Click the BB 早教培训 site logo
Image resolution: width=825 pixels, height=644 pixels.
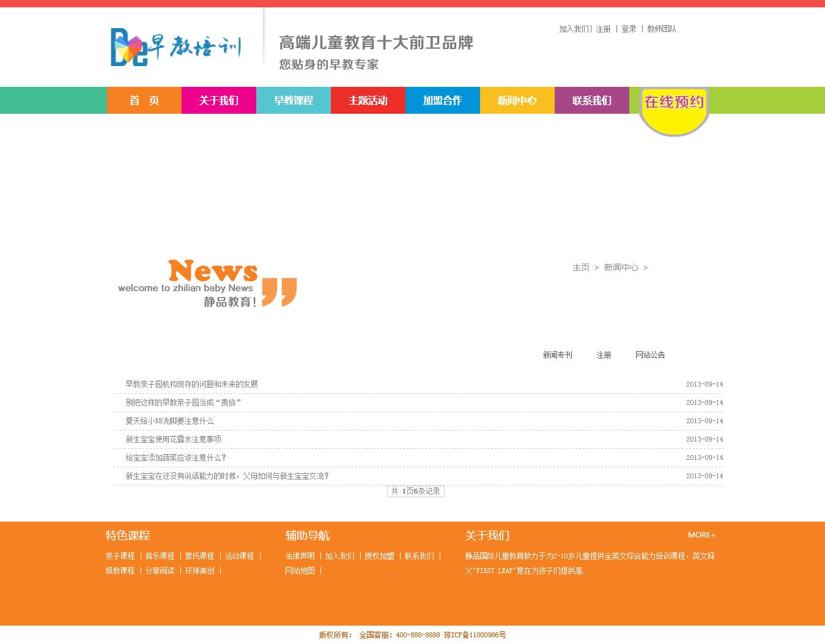point(176,46)
